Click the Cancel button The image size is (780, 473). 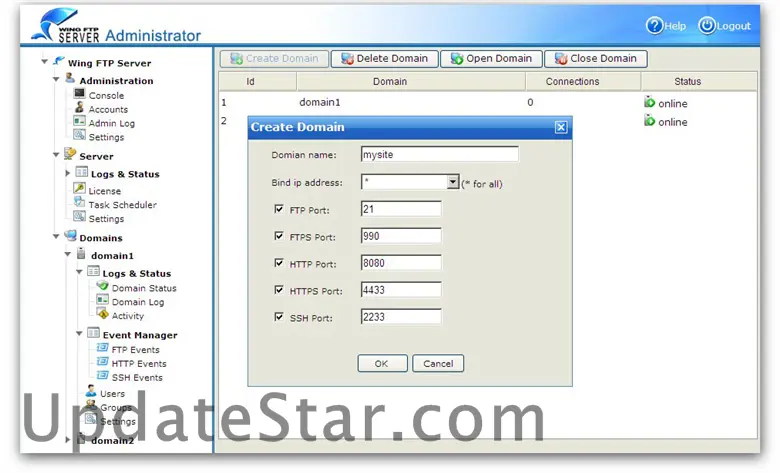point(438,364)
